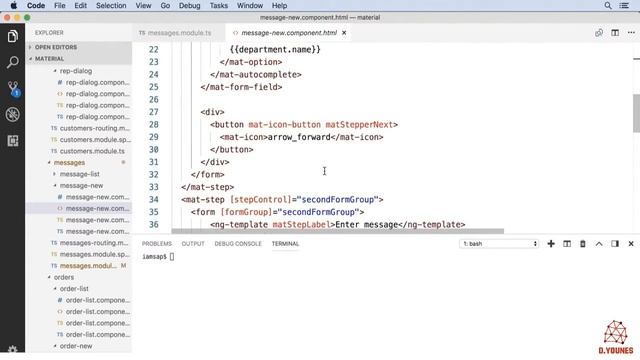
Task: Open messages-routing.m... file in explorer
Action: pyautogui.click(x=79, y=243)
